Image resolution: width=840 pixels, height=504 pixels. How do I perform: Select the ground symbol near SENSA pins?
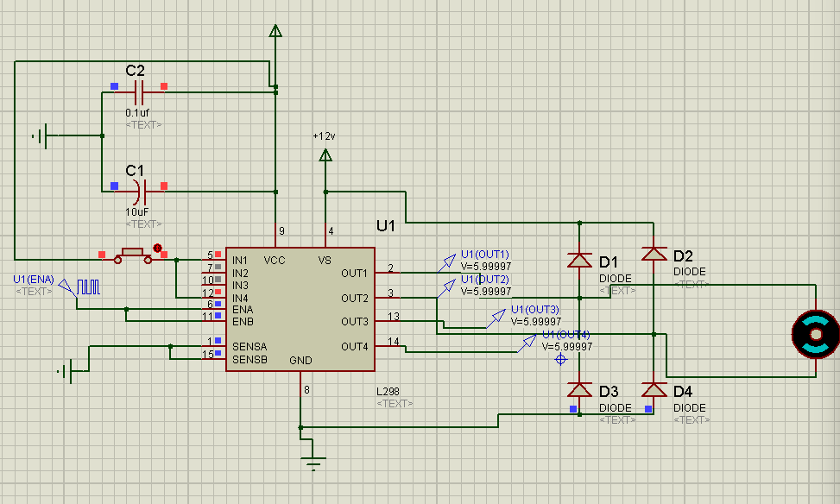click(66, 372)
